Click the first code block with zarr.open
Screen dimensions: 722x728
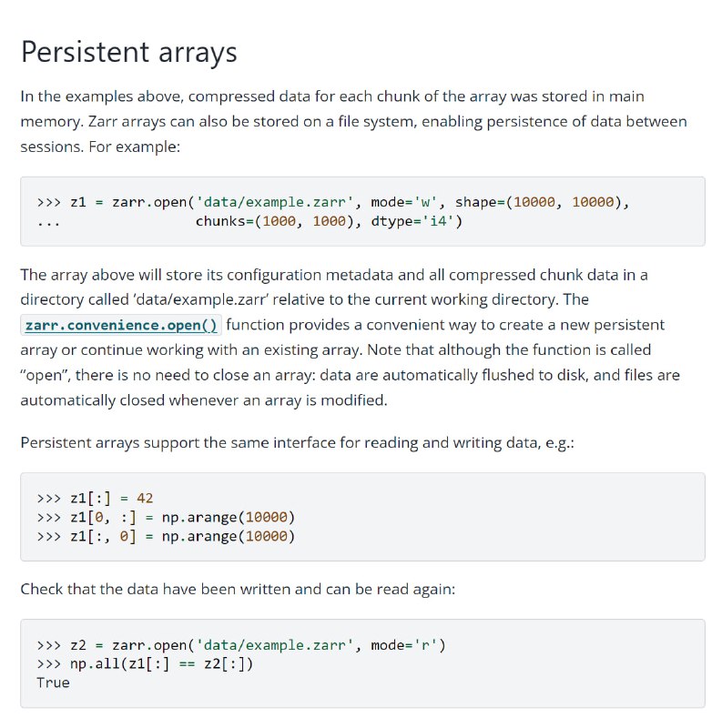[362, 211]
